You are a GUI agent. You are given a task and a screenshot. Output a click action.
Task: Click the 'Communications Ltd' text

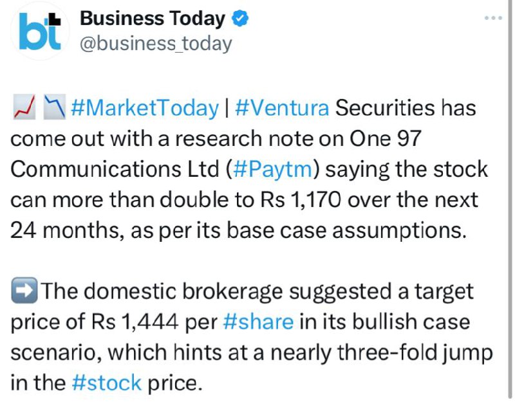pyautogui.click(x=115, y=169)
